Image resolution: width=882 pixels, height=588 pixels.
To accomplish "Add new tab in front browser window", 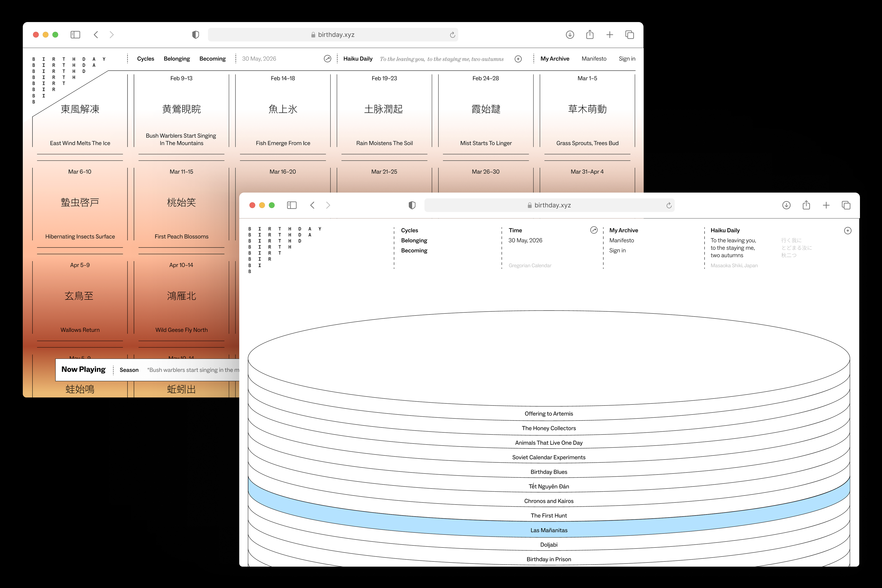I will 826,205.
